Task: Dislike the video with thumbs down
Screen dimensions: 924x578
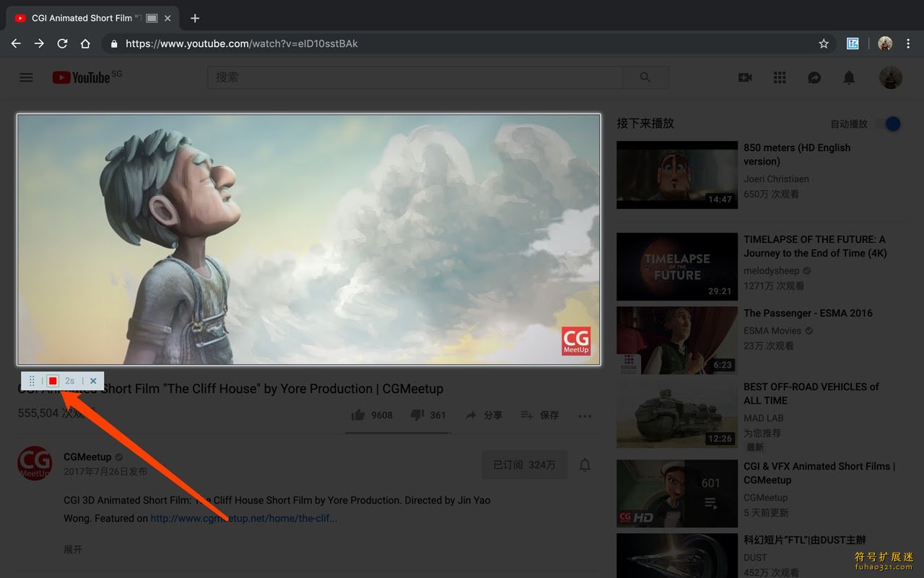Action: pyautogui.click(x=428, y=415)
